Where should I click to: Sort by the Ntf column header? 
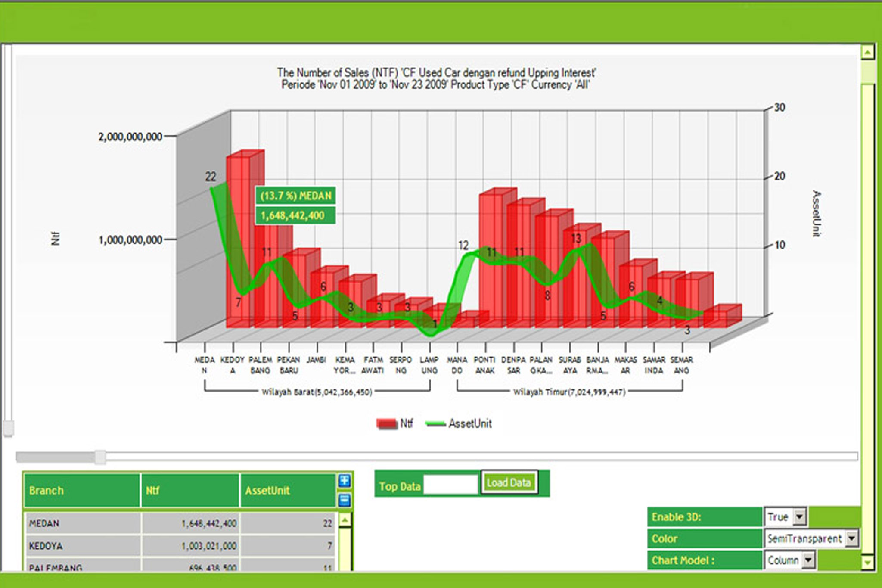(189, 491)
